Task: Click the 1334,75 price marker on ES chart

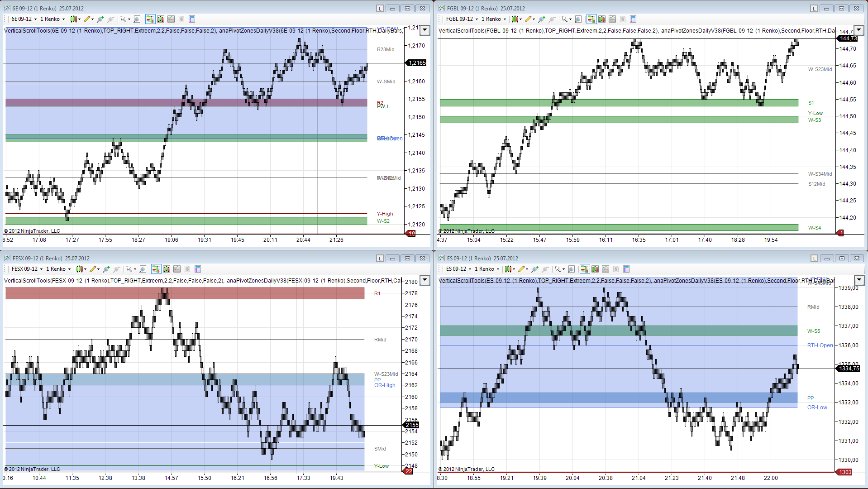Action: [x=848, y=369]
